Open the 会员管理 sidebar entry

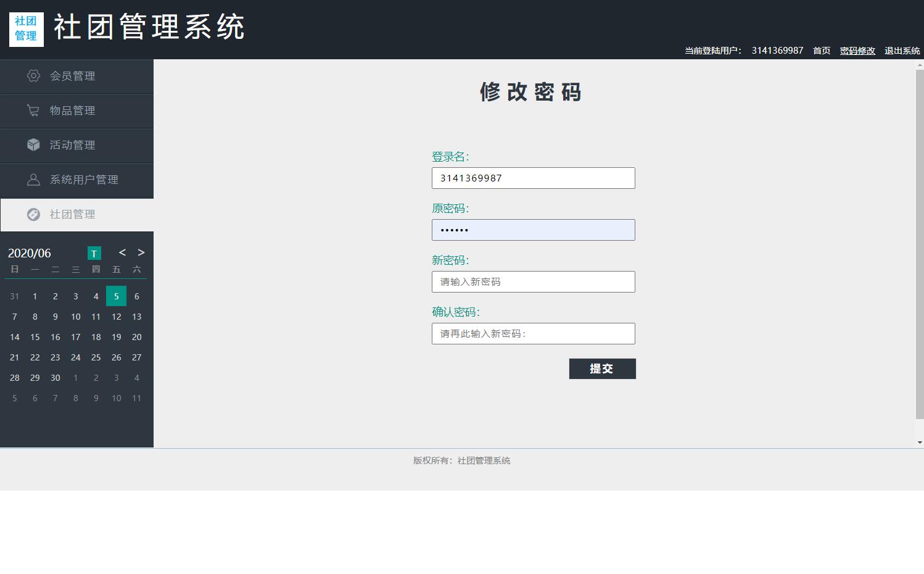pos(72,75)
